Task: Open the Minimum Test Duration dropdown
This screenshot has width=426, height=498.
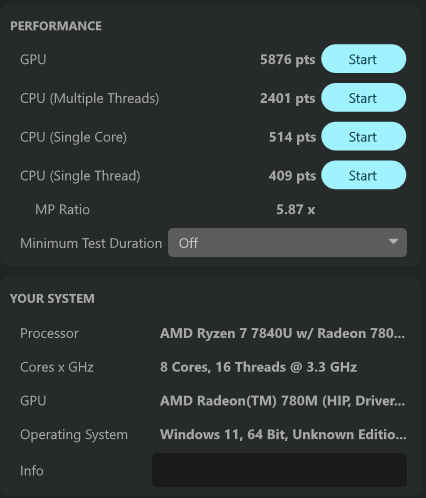Action: pyautogui.click(x=287, y=242)
